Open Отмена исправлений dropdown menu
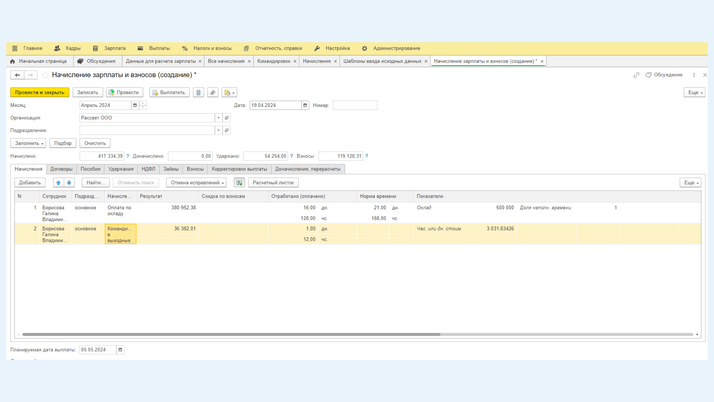 [196, 183]
